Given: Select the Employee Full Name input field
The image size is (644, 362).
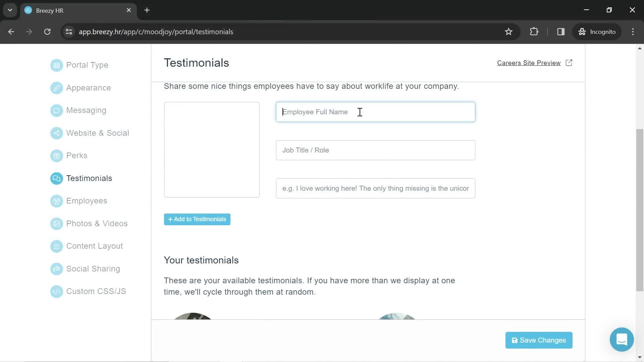Looking at the screenshot, I should pyautogui.click(x=376, y=112).
